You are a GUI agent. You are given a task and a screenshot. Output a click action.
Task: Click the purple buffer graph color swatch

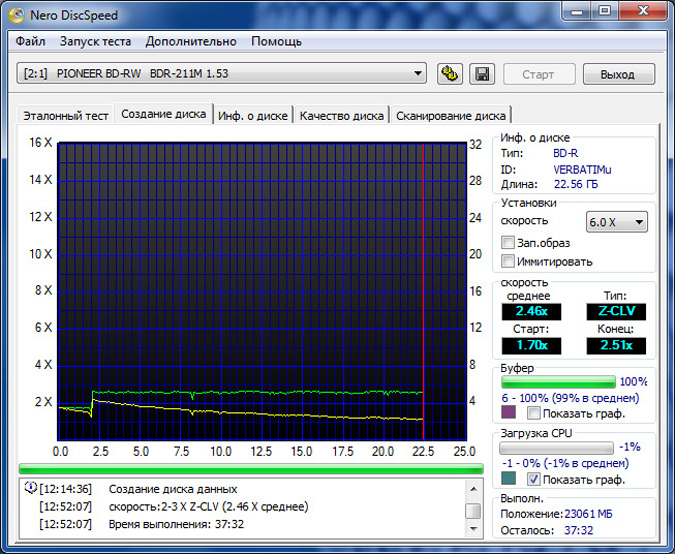[508, 412]
